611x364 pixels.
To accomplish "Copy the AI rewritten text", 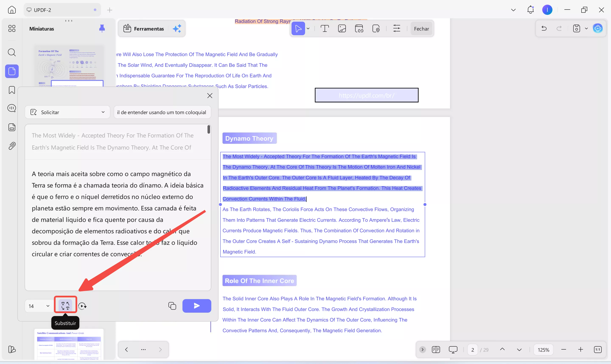I will (x=172, y=306).
